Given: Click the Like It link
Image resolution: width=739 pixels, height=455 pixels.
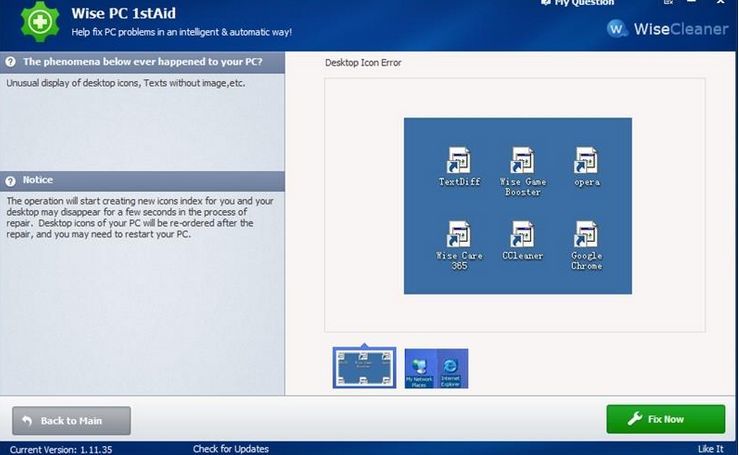Looking at the screenshot, I should pyautogui.click(x=710, y=449).
